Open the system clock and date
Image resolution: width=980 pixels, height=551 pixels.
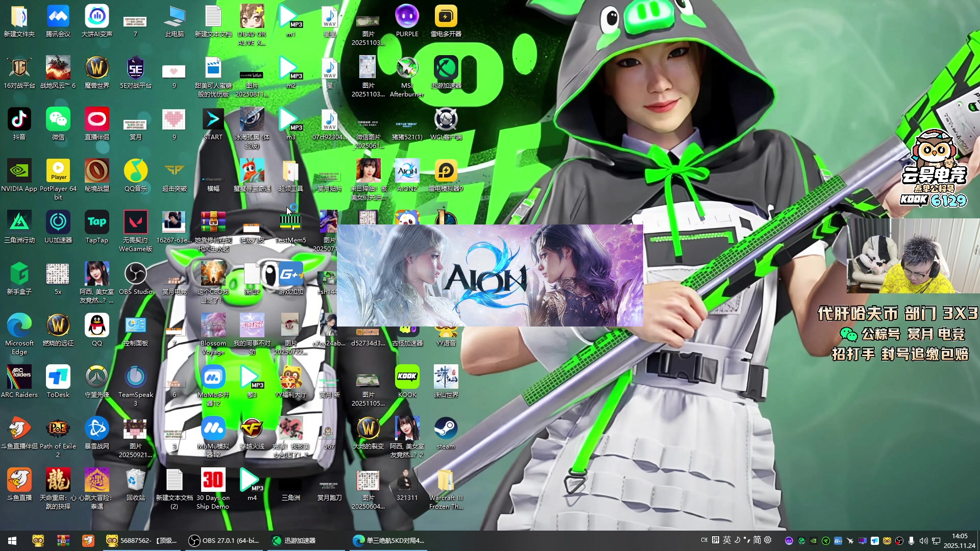tap(959, 541)
